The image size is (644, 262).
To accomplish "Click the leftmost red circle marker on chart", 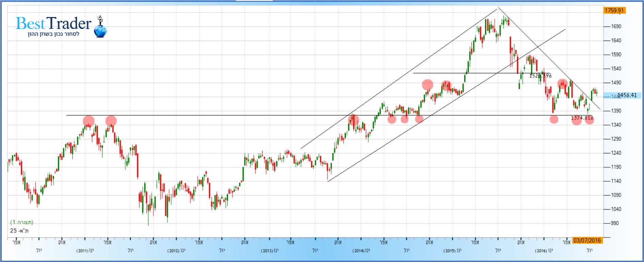I will click(88, 121).
